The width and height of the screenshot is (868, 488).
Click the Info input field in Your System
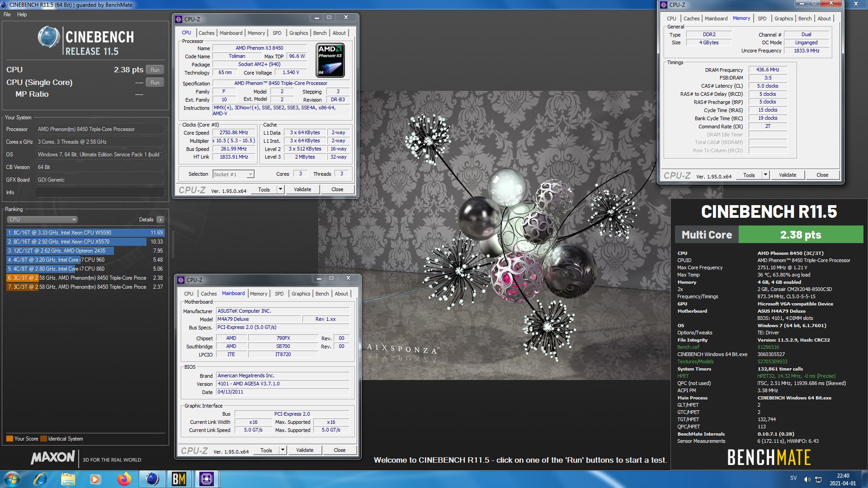(x=100, y=192)
